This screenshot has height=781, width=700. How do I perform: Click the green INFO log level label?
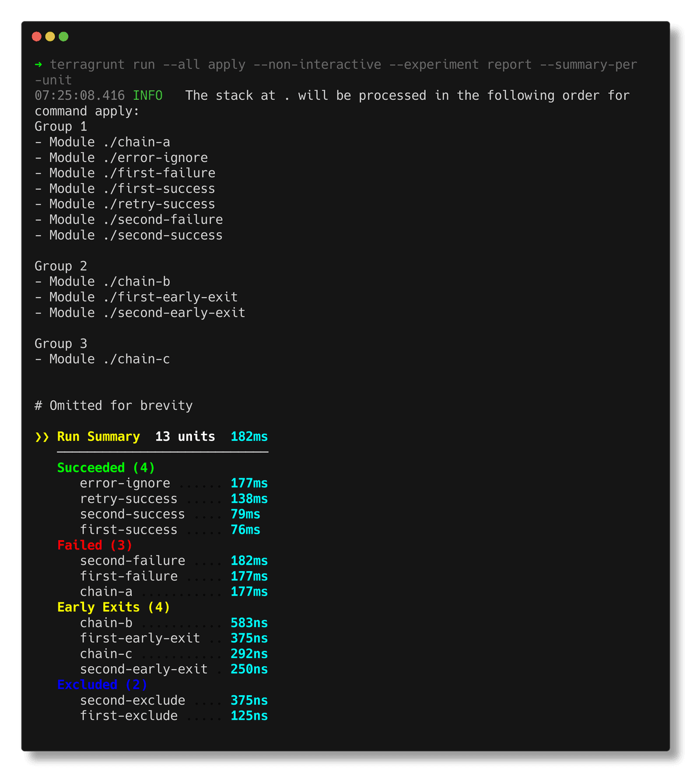coord(148,96)
